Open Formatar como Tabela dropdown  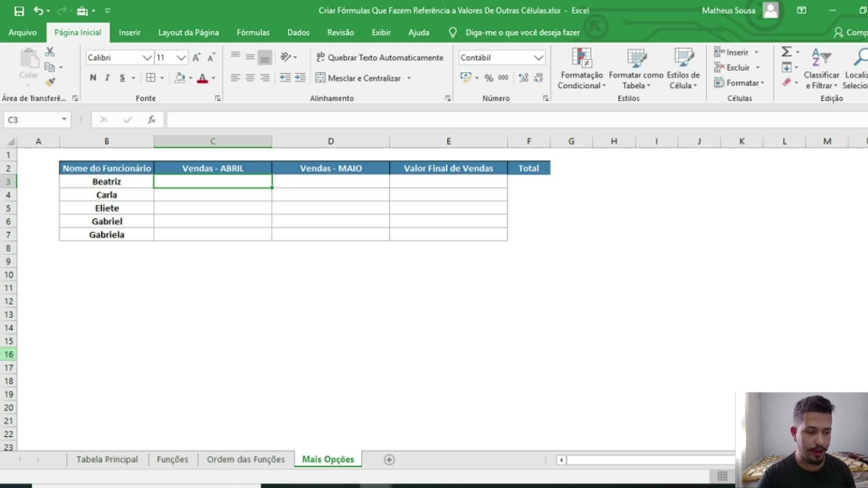click(x=636, y=68)
